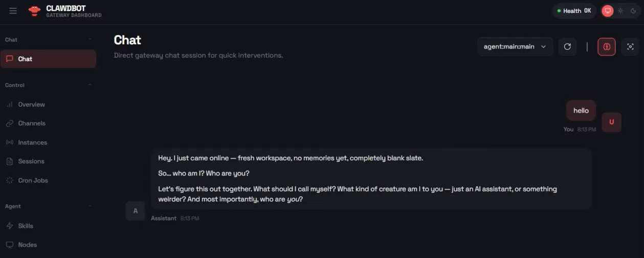Open Instances in the sidebar
The image size is (644, 258).
pyautogui.click(x=32, y=142)
